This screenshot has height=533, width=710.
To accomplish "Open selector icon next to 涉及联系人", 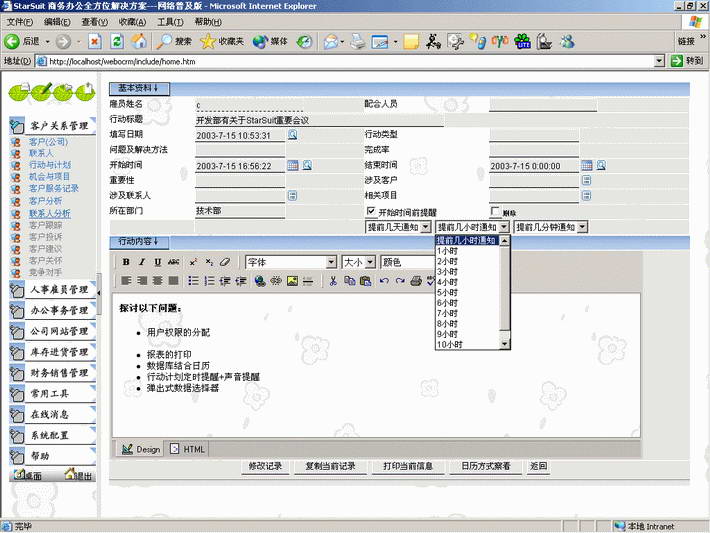I will (293, 196).
